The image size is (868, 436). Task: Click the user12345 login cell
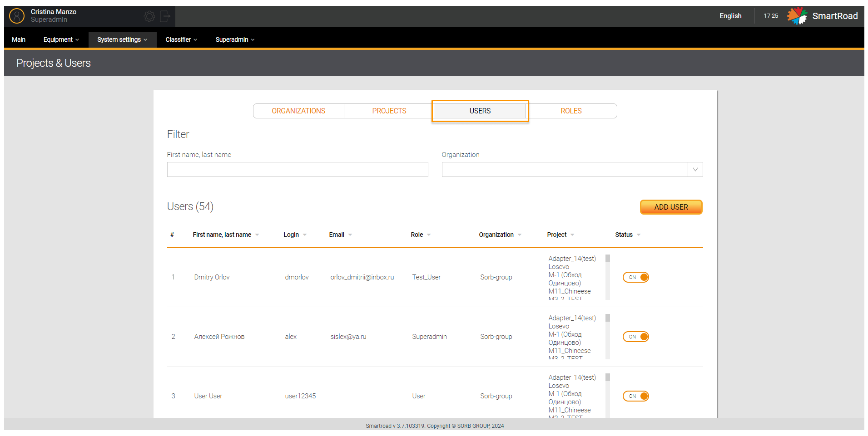click(x=300, y=396)
